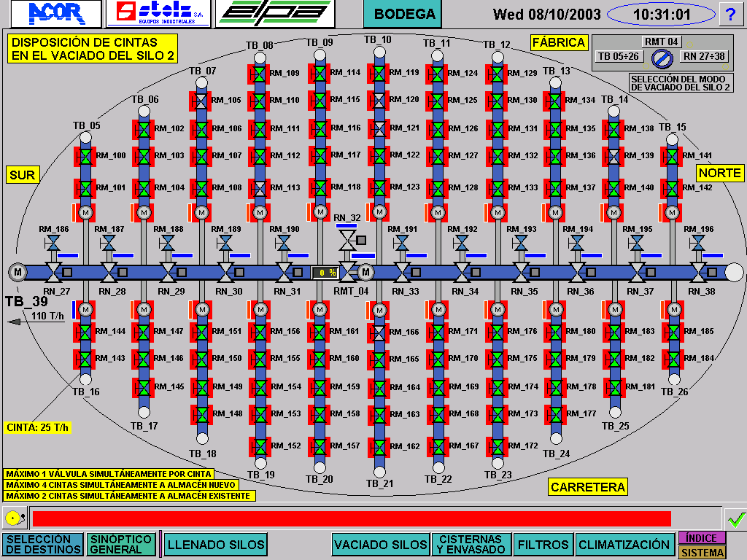Viewport: 747px width, 560px height.
Task: Select the RN 27÷38 emptying mode
Action: point(705,57)
